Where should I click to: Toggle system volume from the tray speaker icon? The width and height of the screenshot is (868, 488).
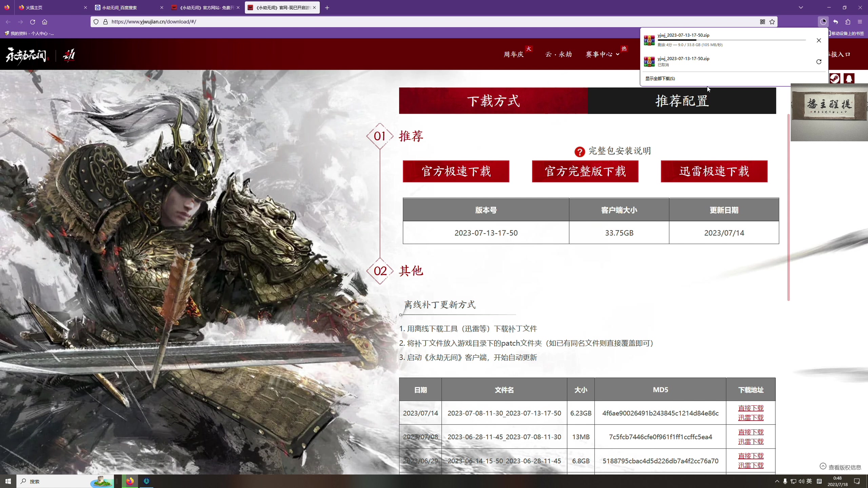[801, 481]
